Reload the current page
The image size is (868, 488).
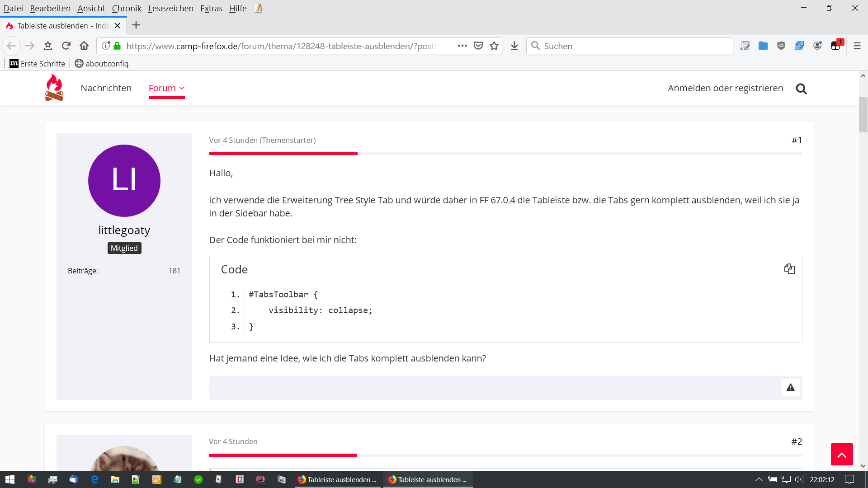point(66,46)
